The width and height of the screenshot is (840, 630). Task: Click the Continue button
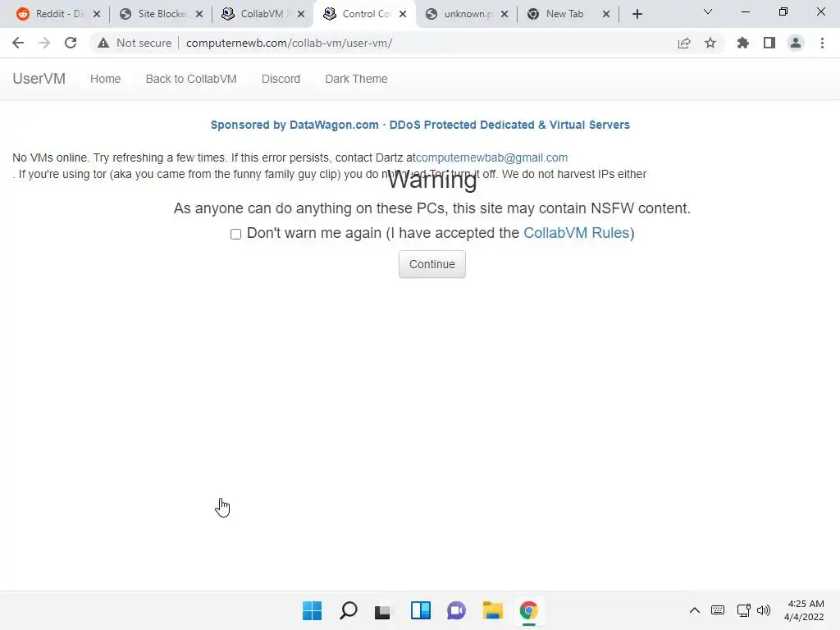click(x=431, y=264)
